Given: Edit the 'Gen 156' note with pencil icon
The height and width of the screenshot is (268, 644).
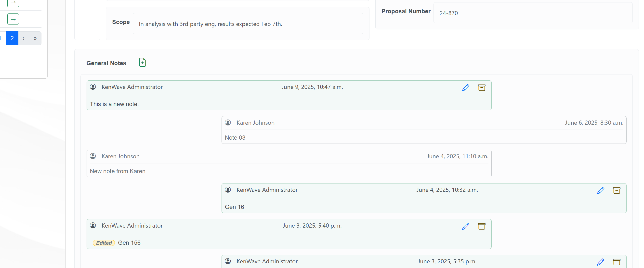Looking at the screenshot, I should tap(465, 226).
